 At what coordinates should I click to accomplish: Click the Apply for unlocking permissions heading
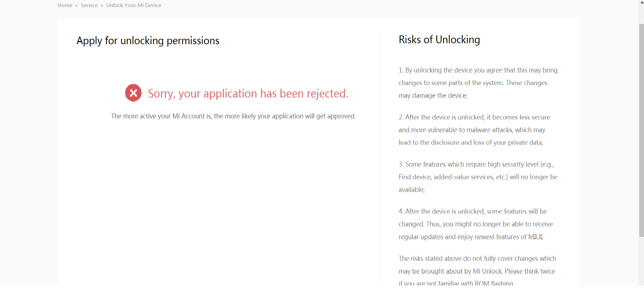tap(148, 41)
